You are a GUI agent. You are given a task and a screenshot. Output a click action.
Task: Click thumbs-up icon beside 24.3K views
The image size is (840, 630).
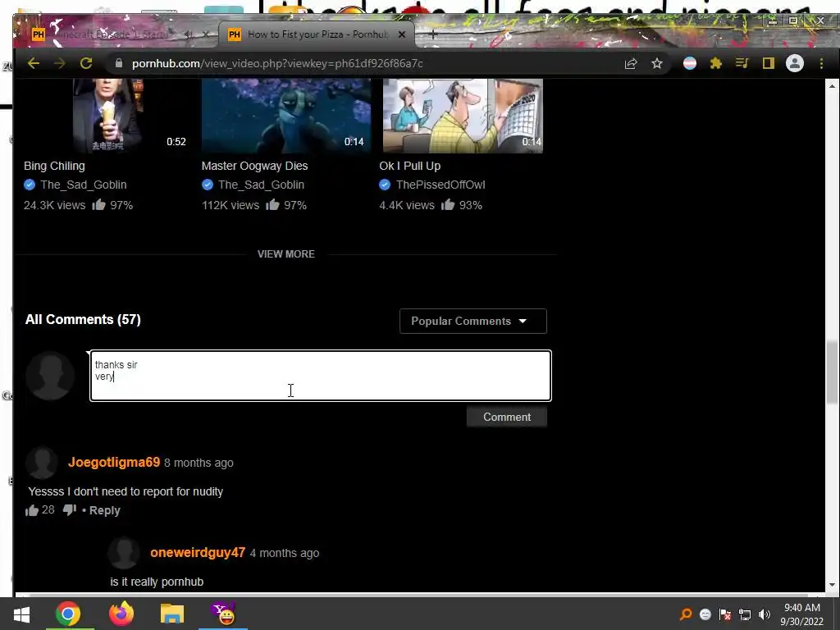(x=98, y=204)
